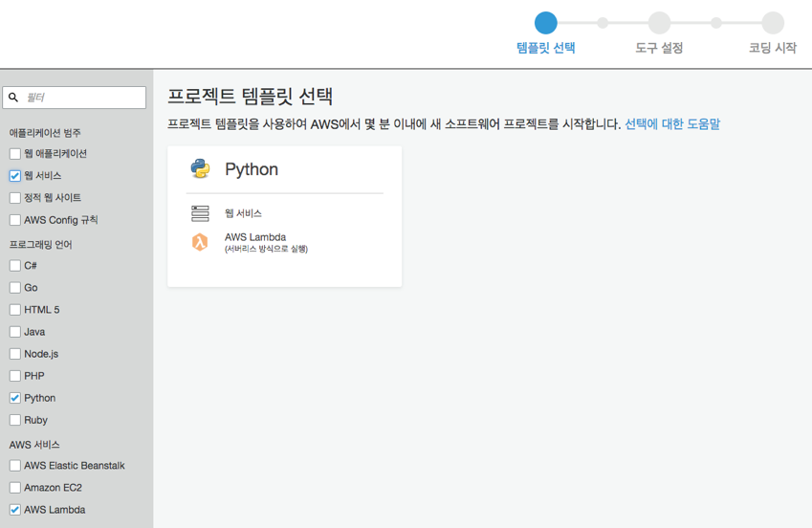Enable the 웹 애플리케이션 checkbox
Image resolution: width=812 pixels, height=528 pixels.
coord(15,154)
